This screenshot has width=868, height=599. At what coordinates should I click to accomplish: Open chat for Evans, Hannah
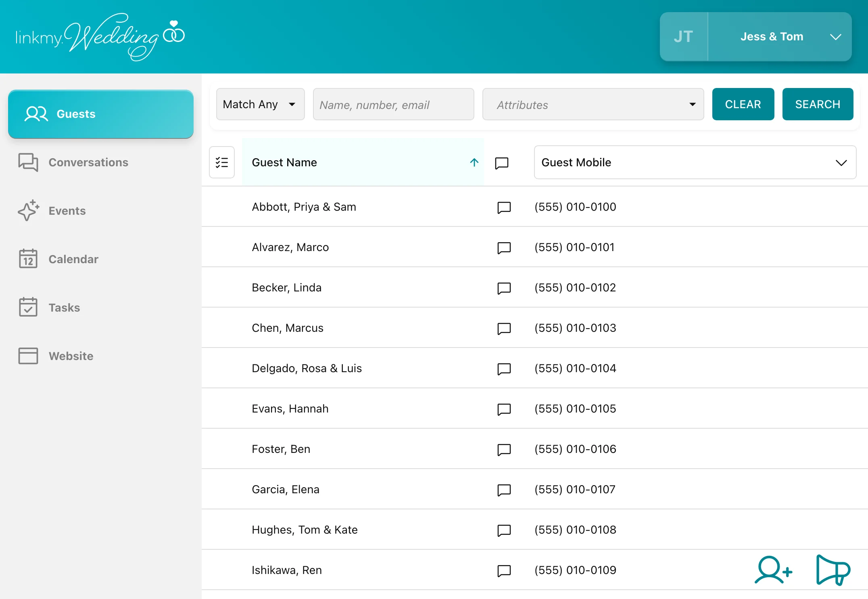coord(504,409)
